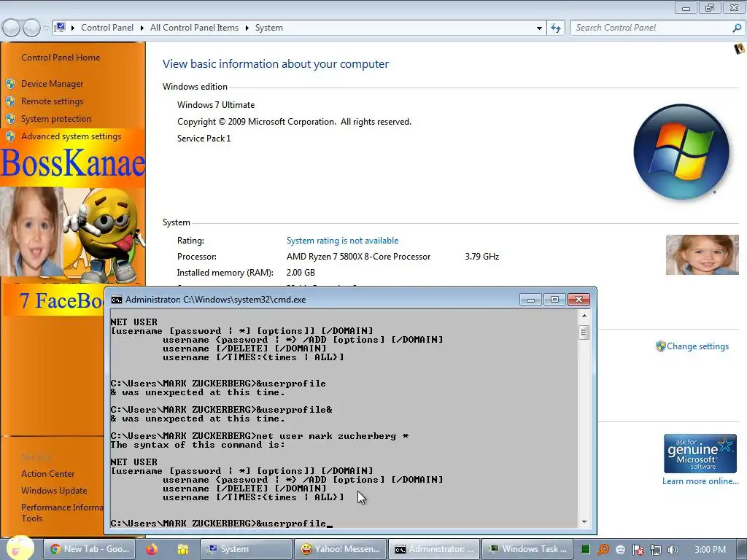Screen dimensions: 747x560
Task: Open recent pages dropdown arrow
Action: point(46,28)
